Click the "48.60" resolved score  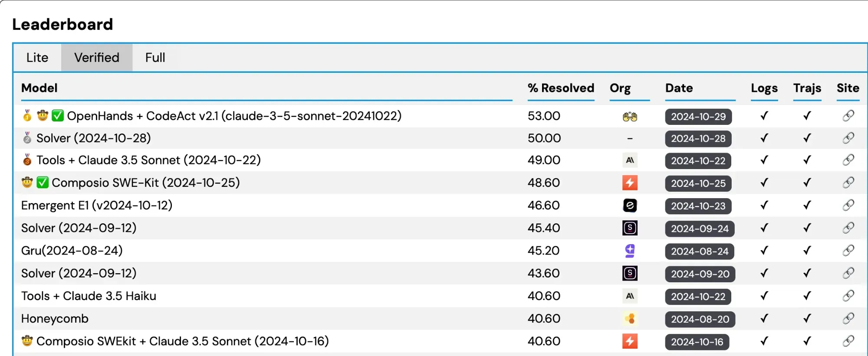click(x=544, y=183)
